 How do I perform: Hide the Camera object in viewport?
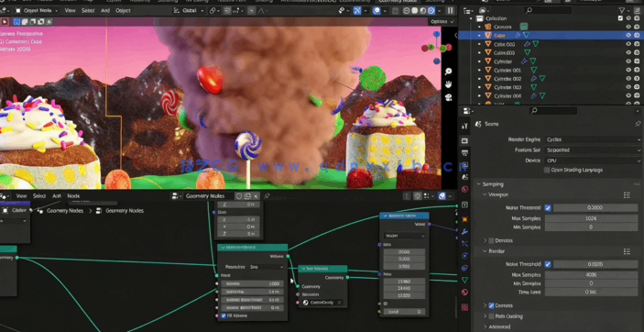tap(628, 27)
